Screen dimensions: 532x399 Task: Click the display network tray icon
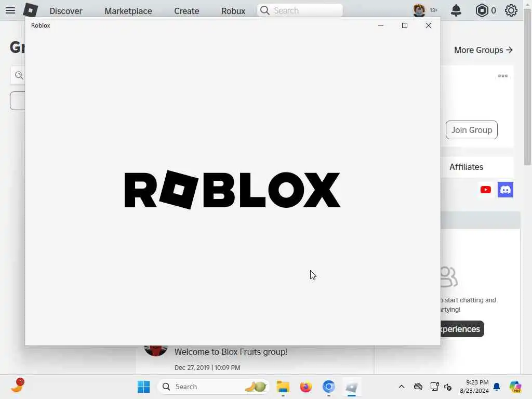pyautogui.click(x=434, y=387)
